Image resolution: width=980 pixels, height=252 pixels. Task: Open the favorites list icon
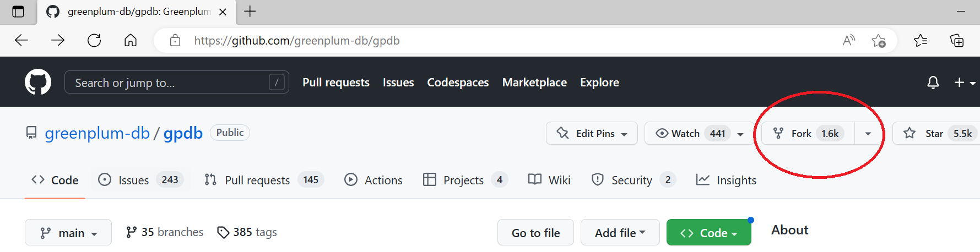pos(921,41)
